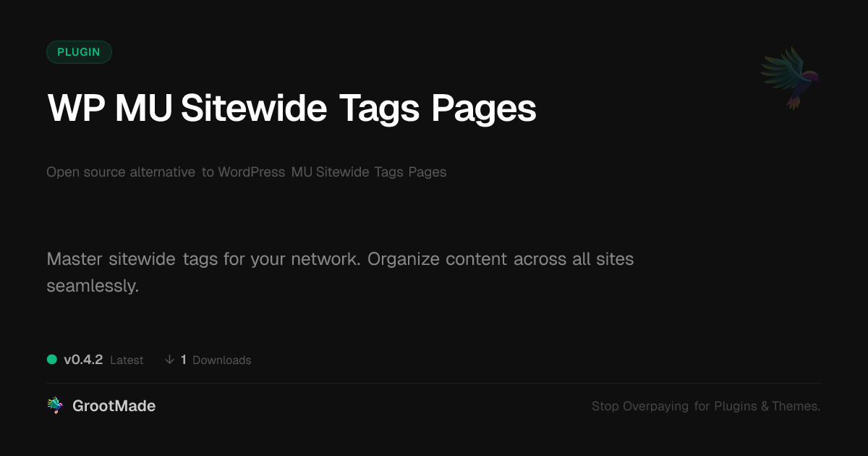This screenshot has height=456, width=868.
Task: Click the v0.4.2 version number
Action: pyautogui.click(x=83, y=360)
